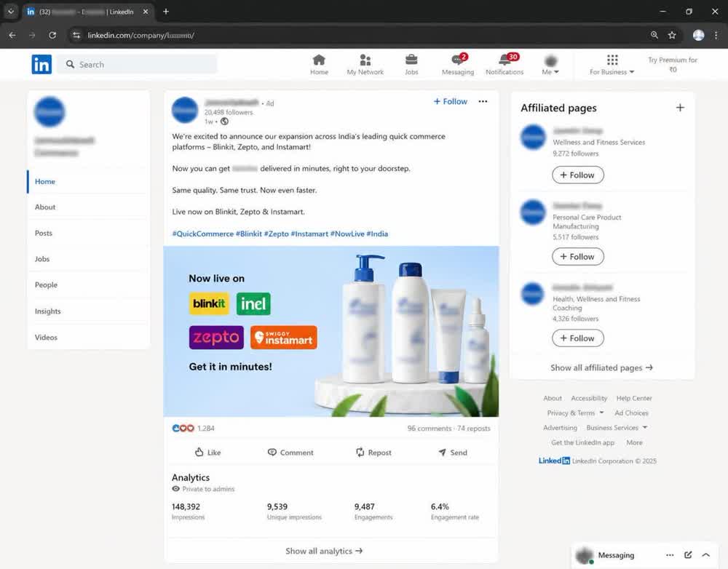Open the Home nav icon
Viewport: 728px width, 569px height.
(319, 65)
